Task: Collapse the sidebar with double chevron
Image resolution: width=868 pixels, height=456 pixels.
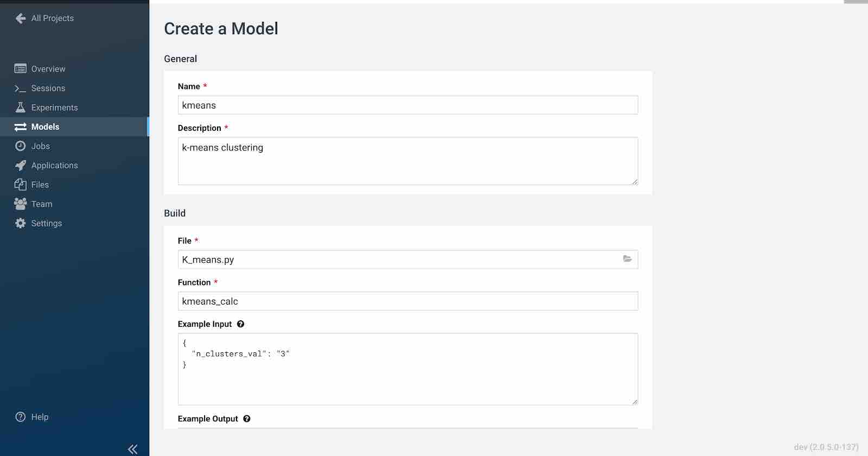Action: 132,449
